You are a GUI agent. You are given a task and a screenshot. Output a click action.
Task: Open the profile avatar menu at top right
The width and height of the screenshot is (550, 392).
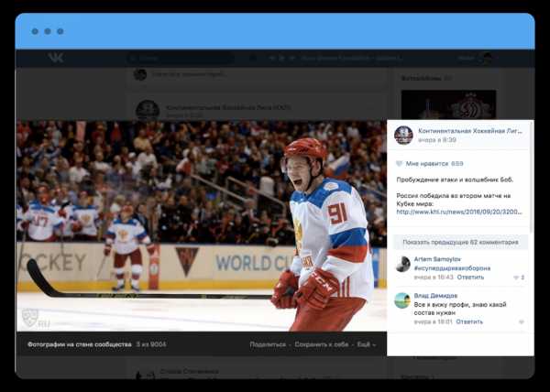(x=487, y=58)
